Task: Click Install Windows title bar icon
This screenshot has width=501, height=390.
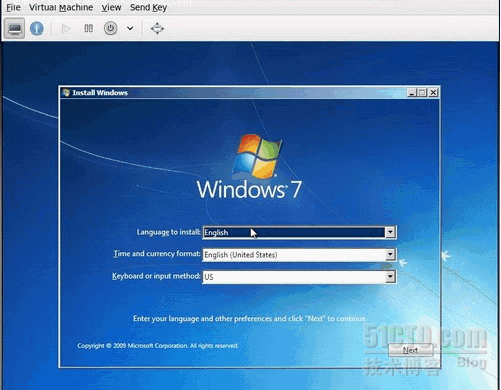Action: (66, 92)
